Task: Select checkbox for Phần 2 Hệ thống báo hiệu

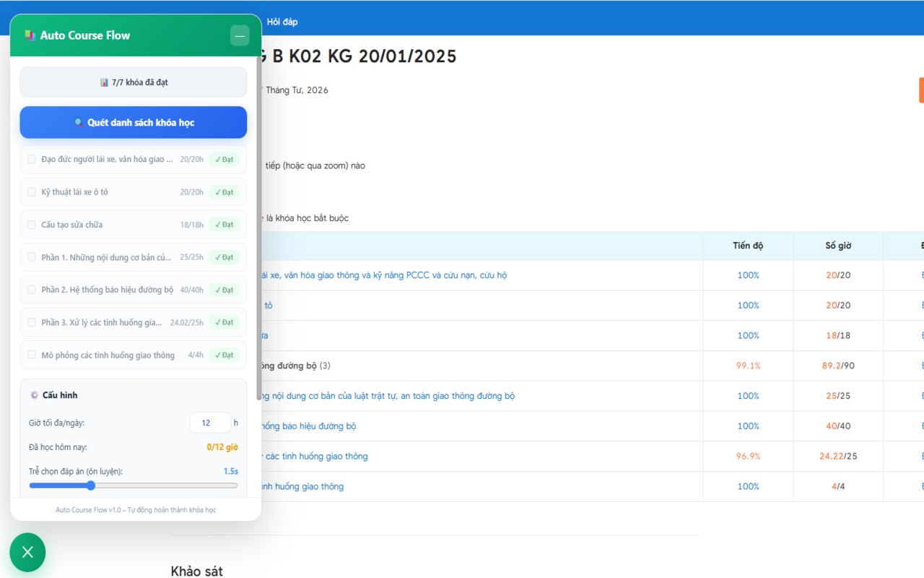Action: click(32, 290)
